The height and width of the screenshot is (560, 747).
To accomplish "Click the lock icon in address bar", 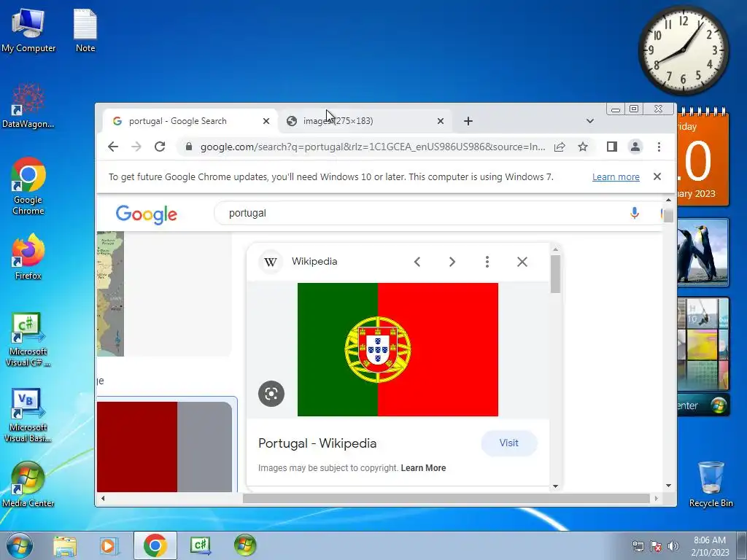I will tap(189, 147).
